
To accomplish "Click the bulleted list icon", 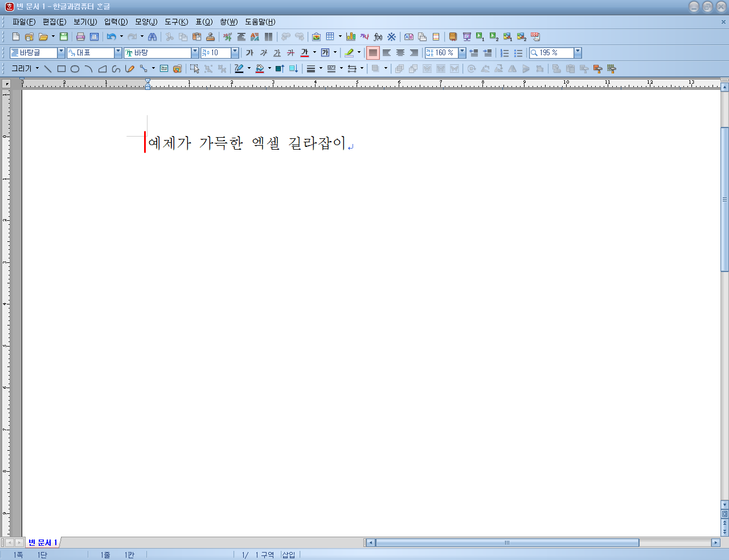I will [518, 52].
